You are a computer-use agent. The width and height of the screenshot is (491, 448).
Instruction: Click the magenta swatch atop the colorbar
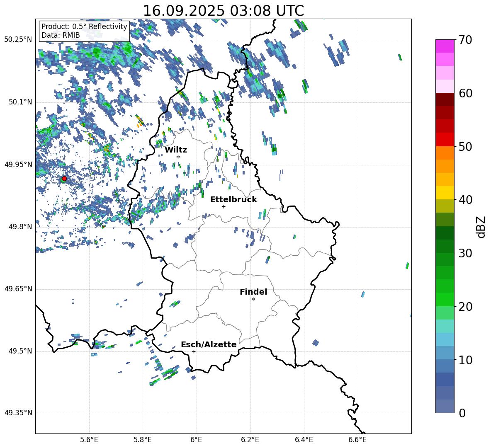point(445,46)
